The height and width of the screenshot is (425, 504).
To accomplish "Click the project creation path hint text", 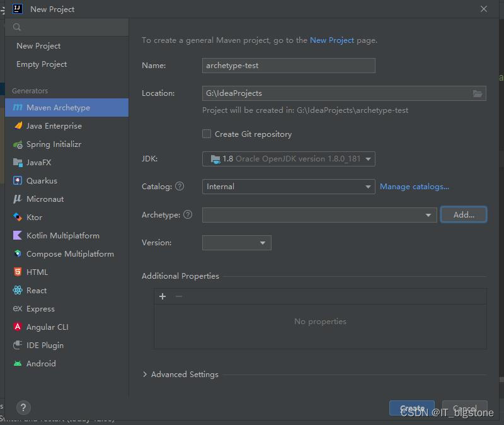I will [x=305, y=110].
